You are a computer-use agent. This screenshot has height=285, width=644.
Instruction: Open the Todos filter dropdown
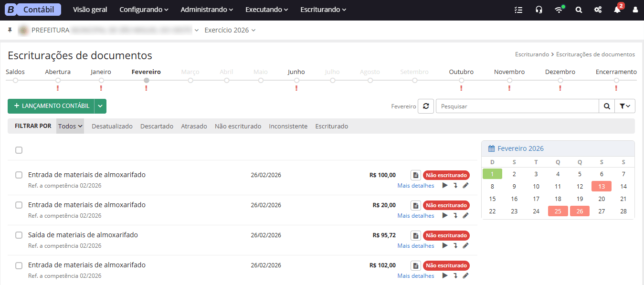tap(70, 127)
